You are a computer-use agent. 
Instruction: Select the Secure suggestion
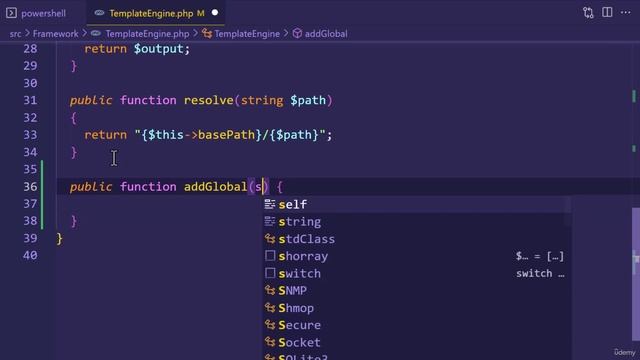tap(416, 325)
